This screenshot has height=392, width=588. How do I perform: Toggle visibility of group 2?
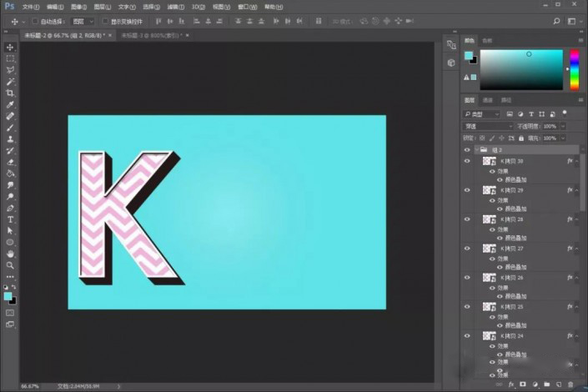[467, 149]
